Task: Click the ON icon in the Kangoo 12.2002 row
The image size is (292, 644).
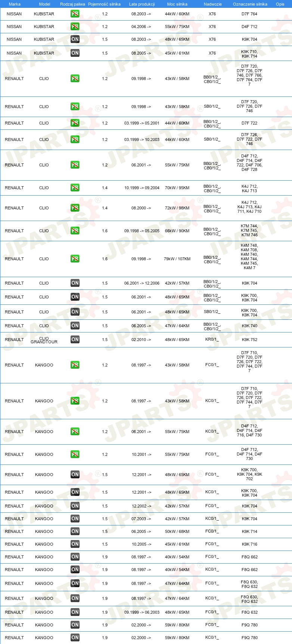Action: tap(75, 506)
